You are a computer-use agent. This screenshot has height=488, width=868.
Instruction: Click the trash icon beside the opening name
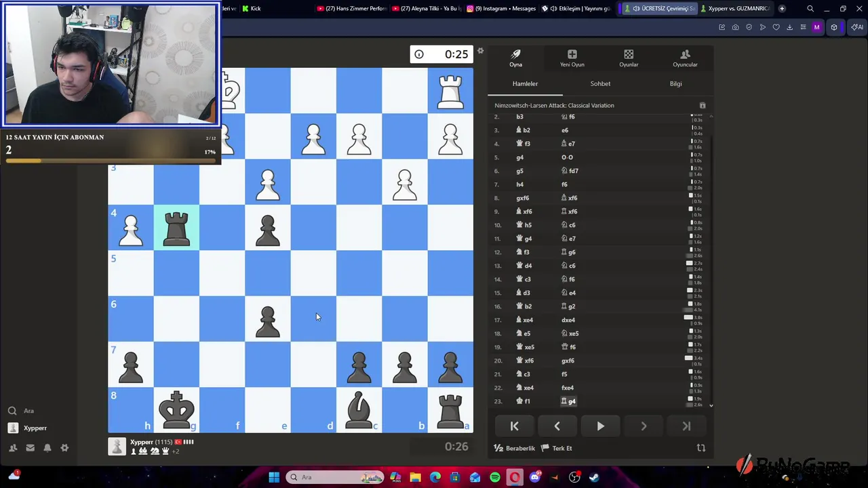click(x=703, y=106)
